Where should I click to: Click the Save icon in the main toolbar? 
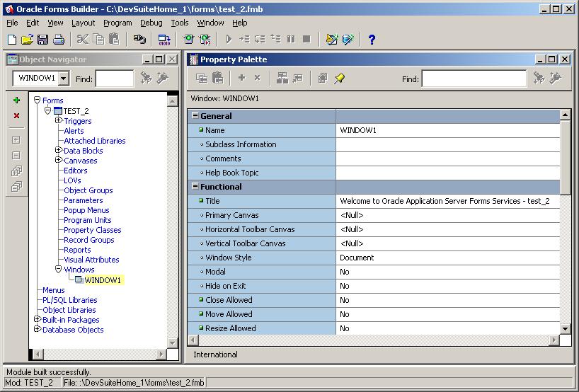42,40
